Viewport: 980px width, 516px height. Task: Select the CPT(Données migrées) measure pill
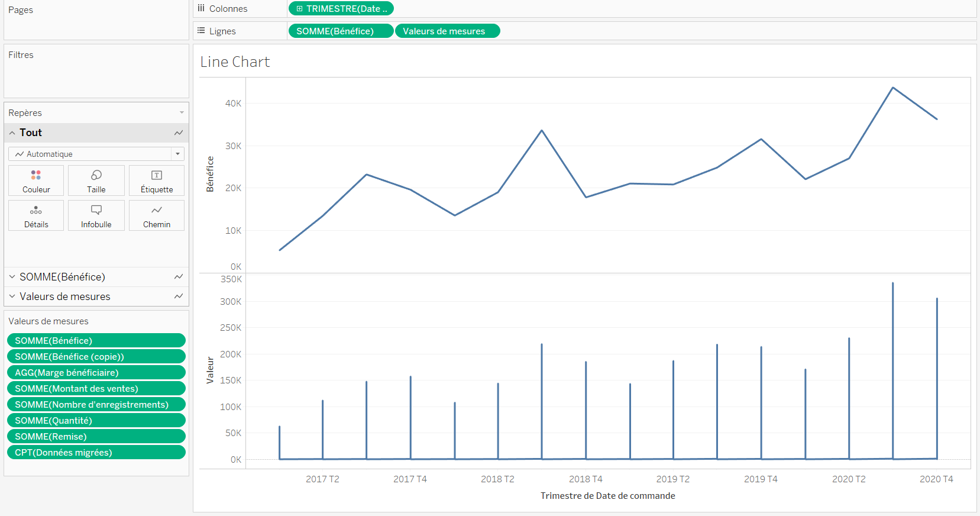pos(96,452)
